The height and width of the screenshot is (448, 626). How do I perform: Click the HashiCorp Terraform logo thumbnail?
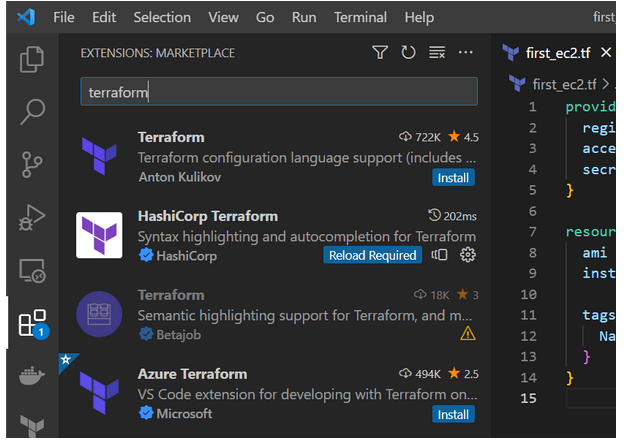(99, 235)
